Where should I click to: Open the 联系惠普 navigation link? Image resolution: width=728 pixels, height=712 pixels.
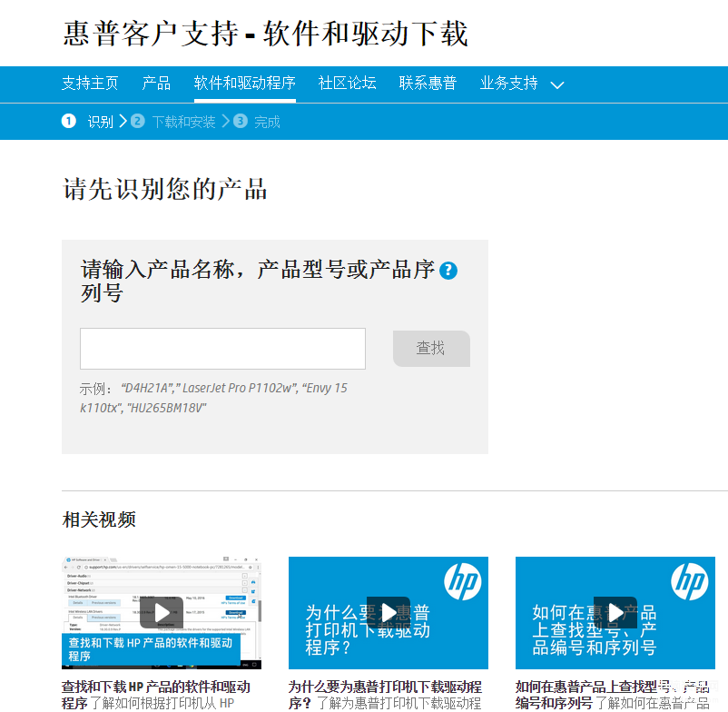tap(428, 84)
